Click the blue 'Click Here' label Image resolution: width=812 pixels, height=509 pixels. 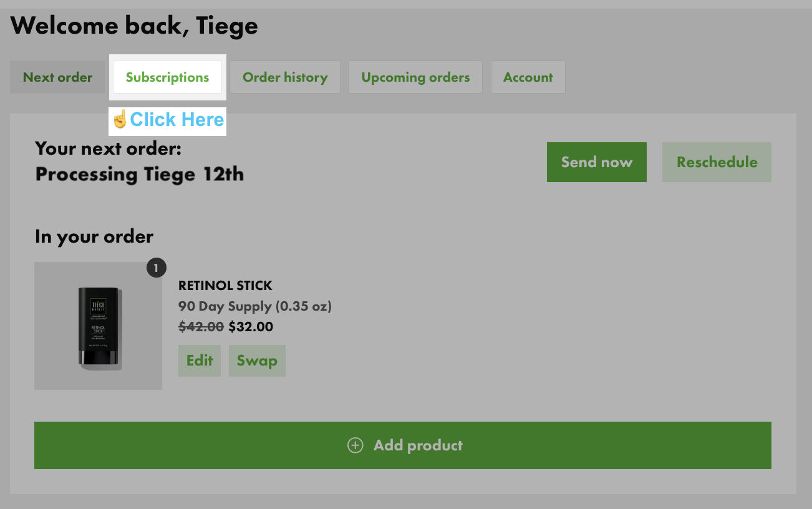coord(176,119)
